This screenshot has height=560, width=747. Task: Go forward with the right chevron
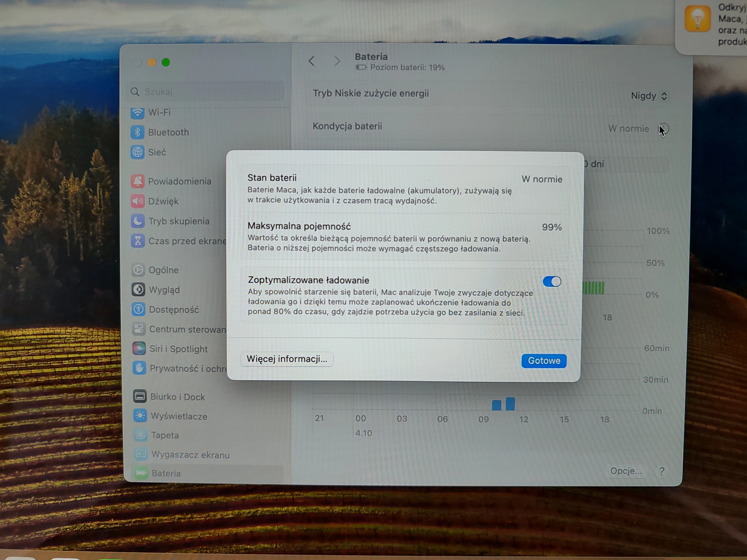(x=337, y=61)
